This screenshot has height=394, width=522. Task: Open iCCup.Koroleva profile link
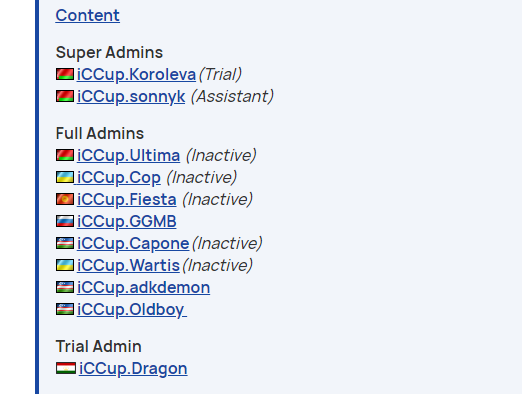coord(136,74)
